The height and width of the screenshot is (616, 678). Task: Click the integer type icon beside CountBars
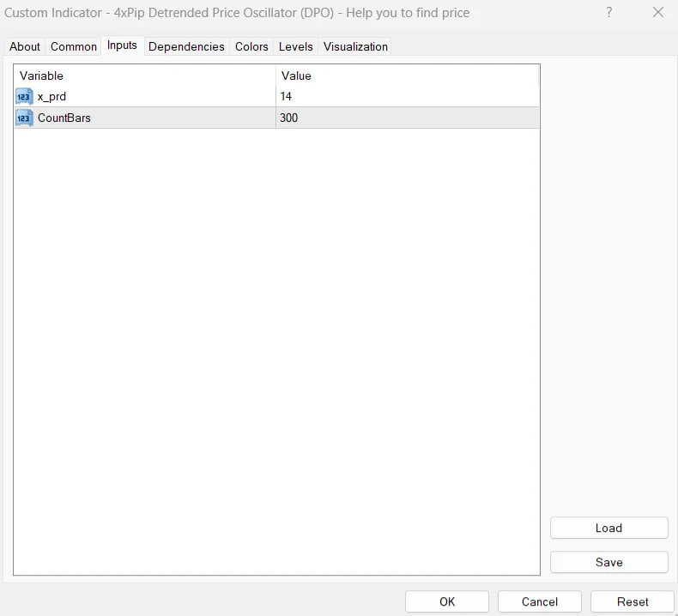tap(24, 118)
